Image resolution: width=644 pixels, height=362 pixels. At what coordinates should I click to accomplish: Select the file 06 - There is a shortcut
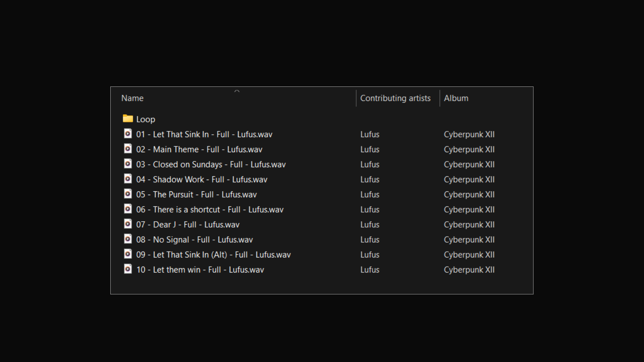click(x=210, y=210)
